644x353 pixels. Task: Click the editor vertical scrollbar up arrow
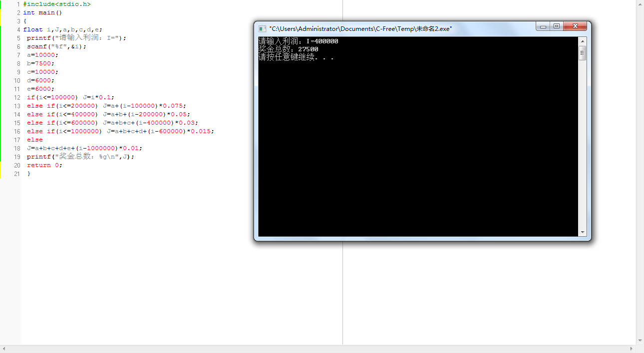pyautogui.click(x=640, y=4)
